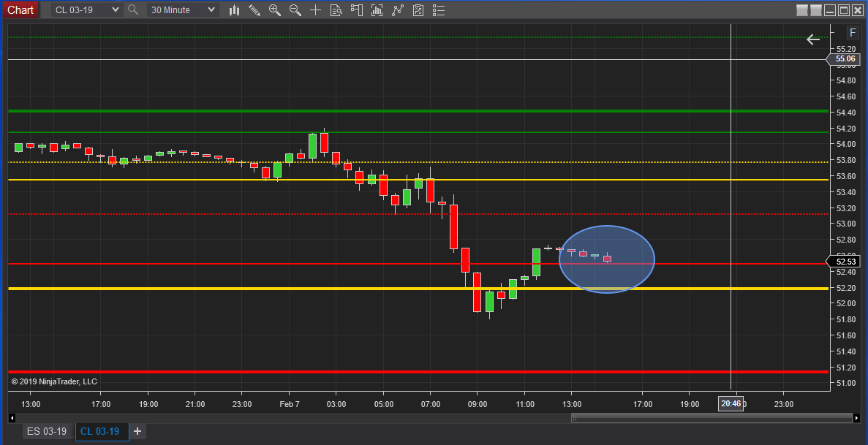Toggle the Chart Trader panel icon

click(357, 10)
